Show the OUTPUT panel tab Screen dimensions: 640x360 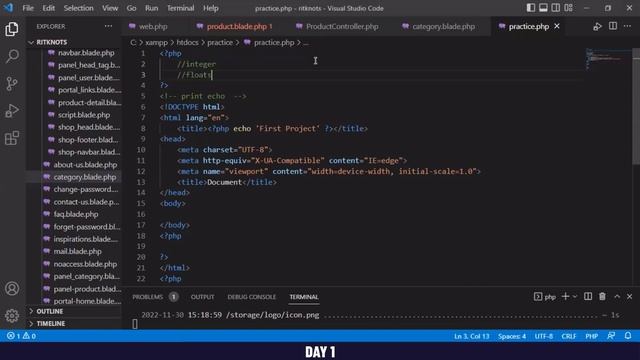coord(202,297)
